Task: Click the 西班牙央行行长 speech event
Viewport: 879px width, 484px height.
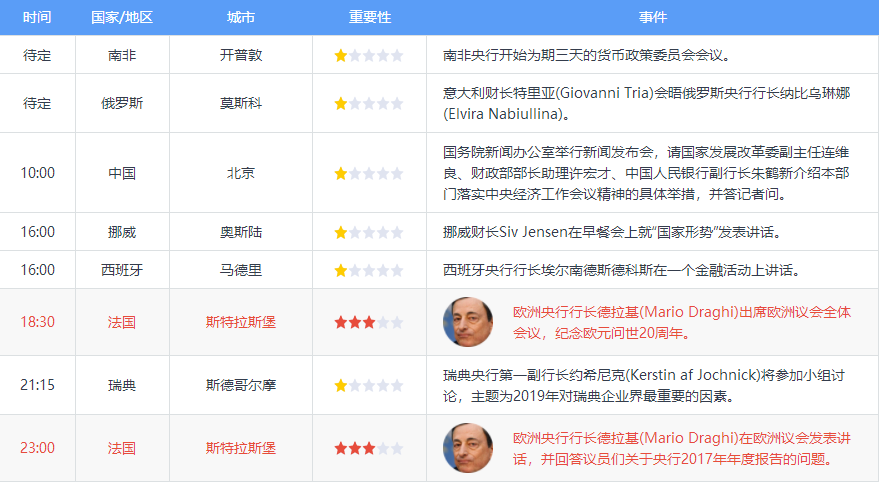Action: (x=622, y=270)
